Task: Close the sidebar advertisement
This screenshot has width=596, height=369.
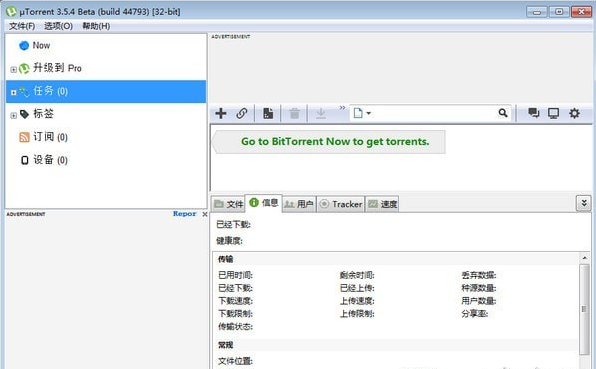Action: tap(205, 214)
